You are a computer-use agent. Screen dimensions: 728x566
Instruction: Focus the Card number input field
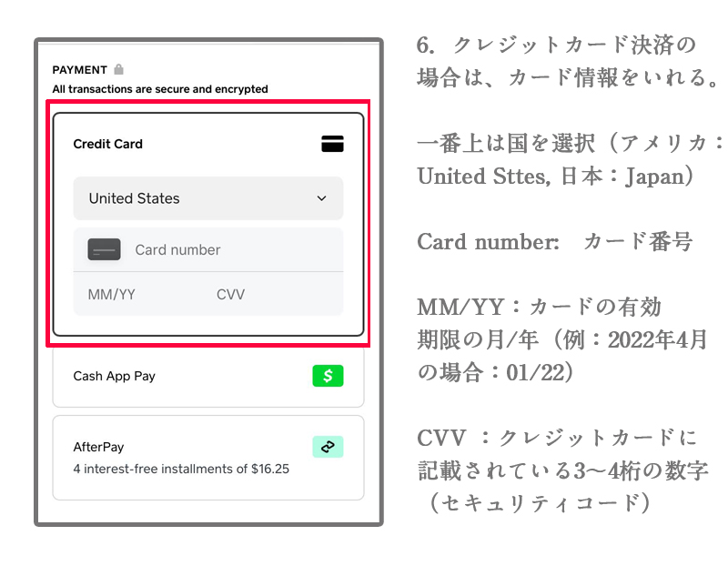coord(227,249)
